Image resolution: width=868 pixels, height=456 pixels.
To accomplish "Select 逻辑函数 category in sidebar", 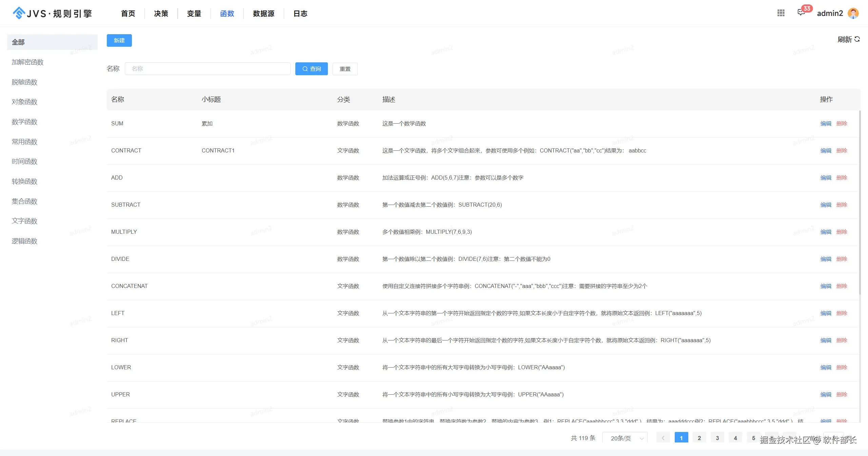I will tap(24, 241).
